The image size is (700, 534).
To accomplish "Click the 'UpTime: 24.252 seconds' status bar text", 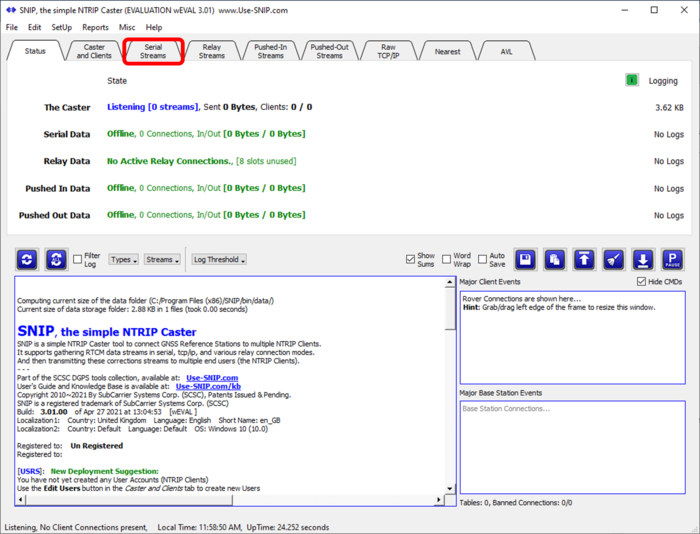I will (288, 527).
